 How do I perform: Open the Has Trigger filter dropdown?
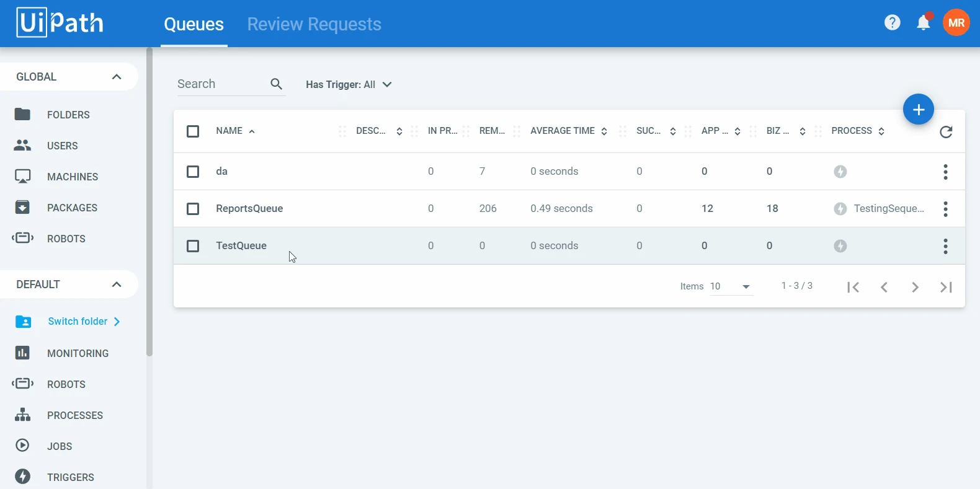[x=349, y=85]
